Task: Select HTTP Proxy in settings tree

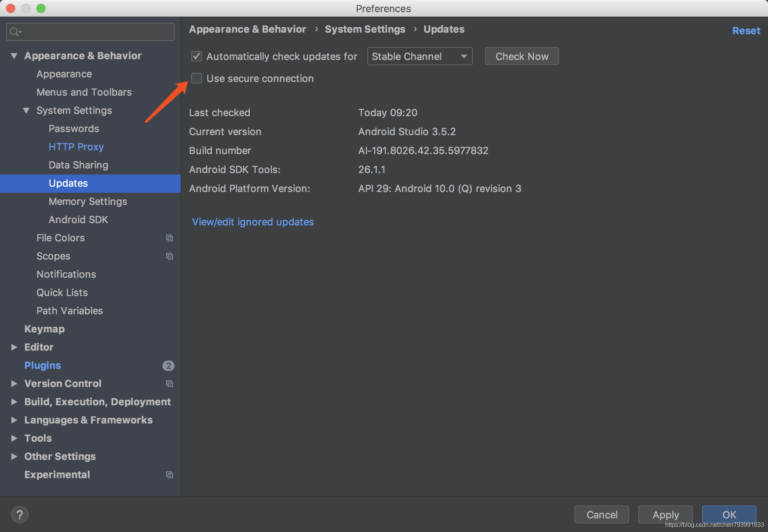Action: pos(76,147)
